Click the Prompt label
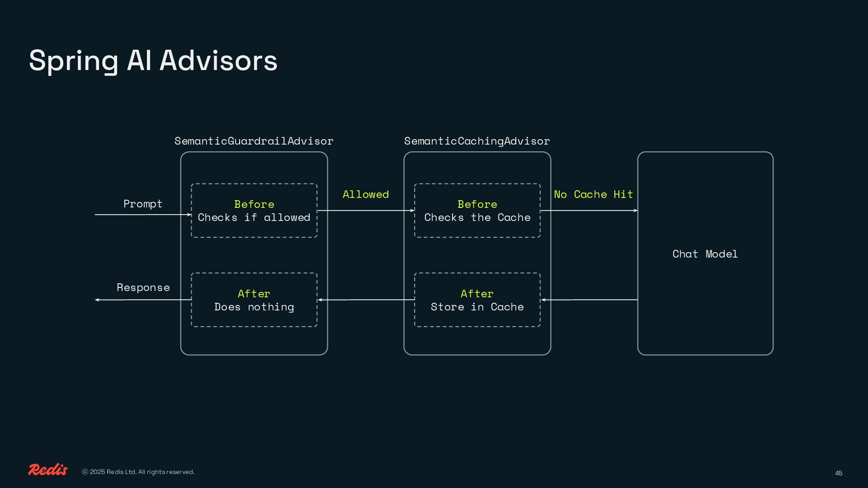 pyautogui.click(x=142, y=204)
